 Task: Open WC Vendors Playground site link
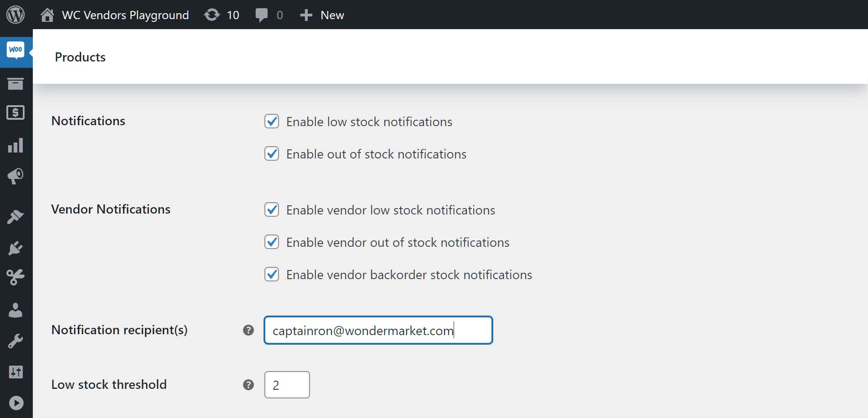125,15
